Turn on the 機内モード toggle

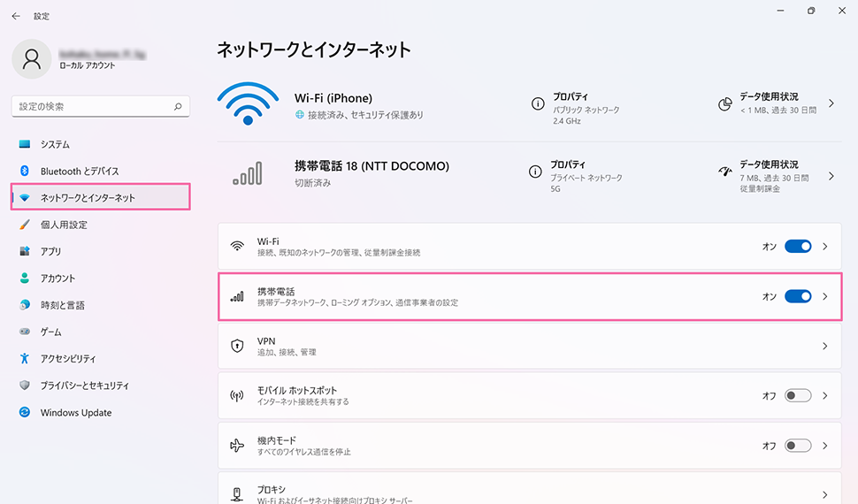pos(797,446)
